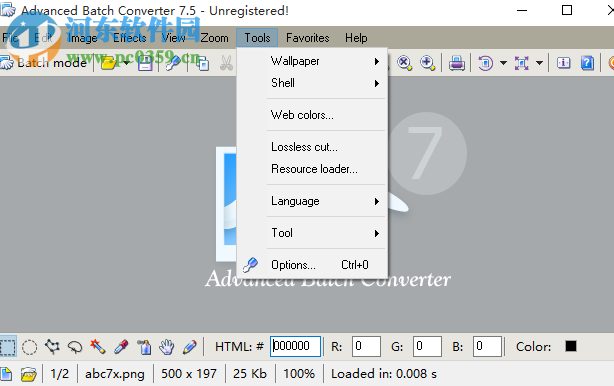Click the zoom in magnifier icon
The width and height of the screenshot is (614, 386).
(x=427, y=63)
